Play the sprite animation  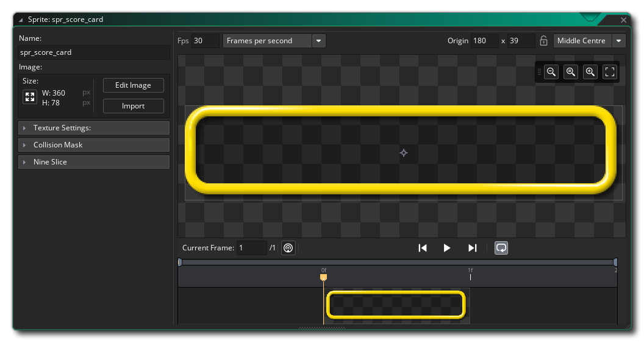tap(447, 248)
